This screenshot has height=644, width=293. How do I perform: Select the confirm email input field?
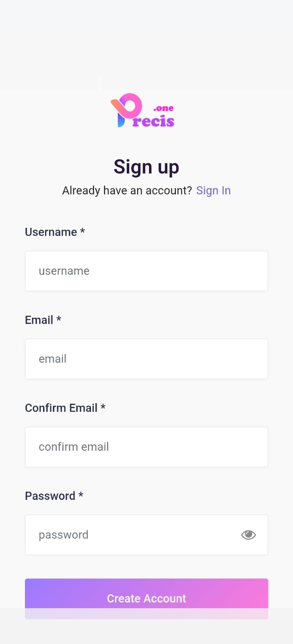coord(146,447)
